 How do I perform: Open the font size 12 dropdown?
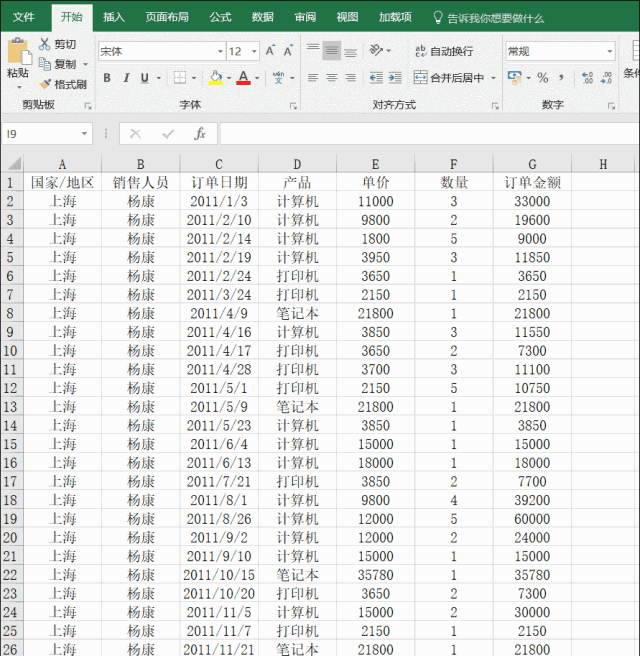[254, 51]
